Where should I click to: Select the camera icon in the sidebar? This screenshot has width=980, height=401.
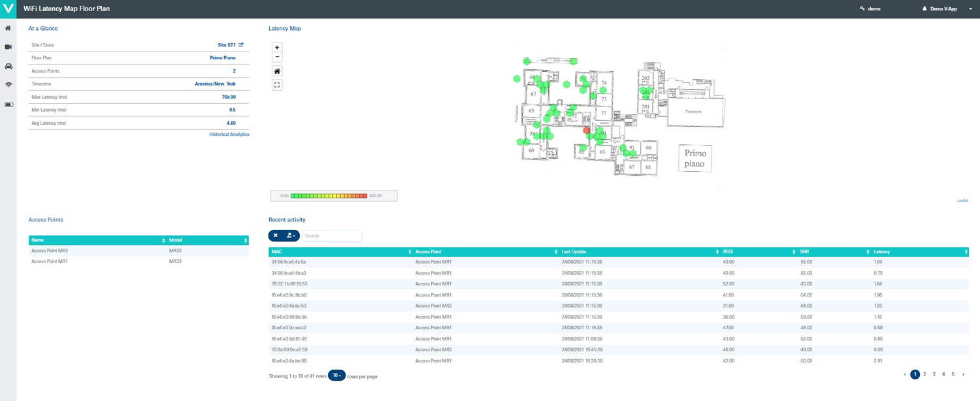[x=8, y=46]
